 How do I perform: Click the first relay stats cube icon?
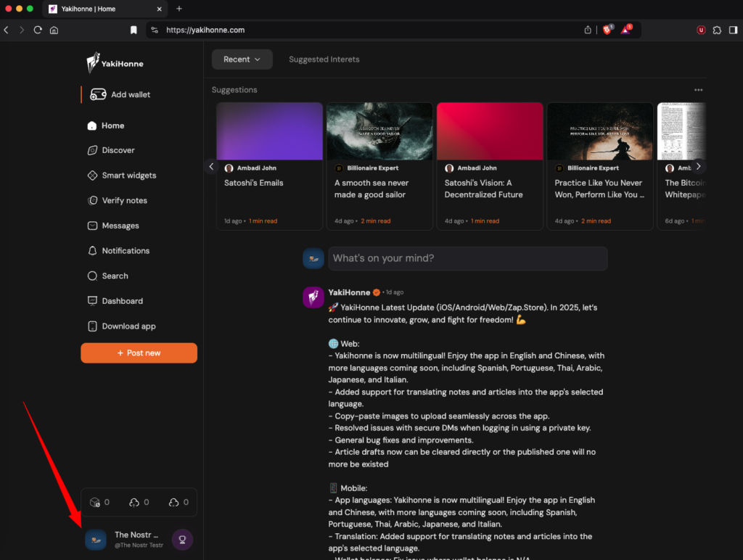tap(95, 502)
